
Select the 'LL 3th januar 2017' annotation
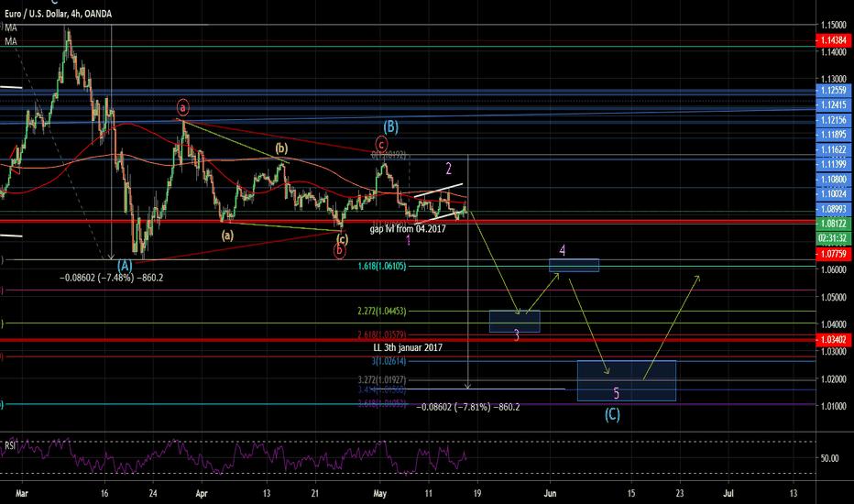pos(408,347)
